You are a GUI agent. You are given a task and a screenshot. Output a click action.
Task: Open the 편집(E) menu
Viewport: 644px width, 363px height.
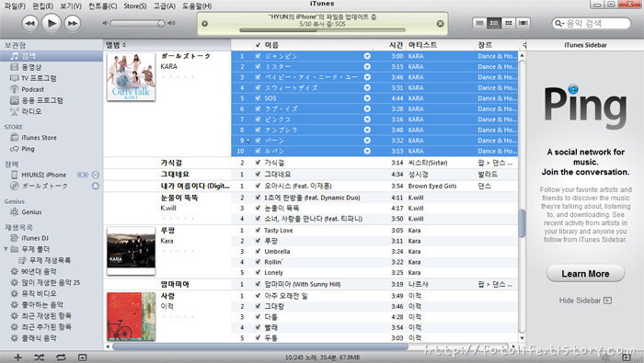coord(42,6)
